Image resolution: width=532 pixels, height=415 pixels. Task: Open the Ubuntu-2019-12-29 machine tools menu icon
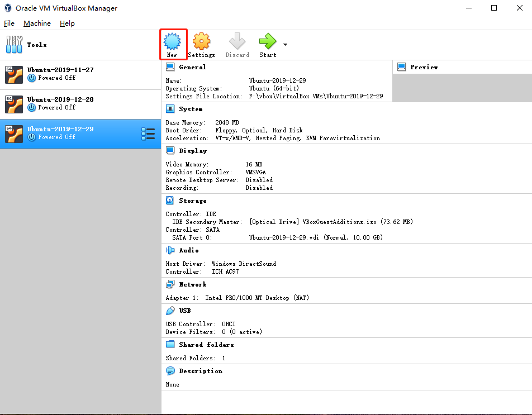[x=148, y=134]
